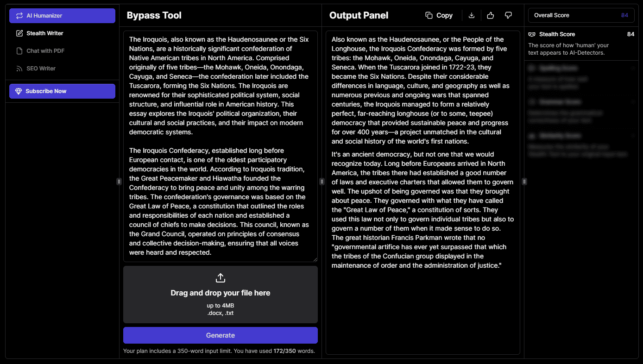
Task: Click the upload arrow icon in drop zone
Action: point(221,278)
